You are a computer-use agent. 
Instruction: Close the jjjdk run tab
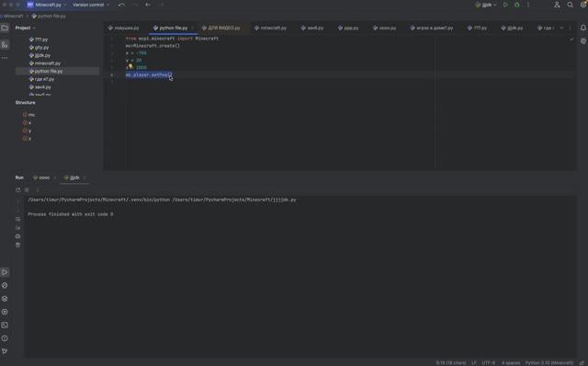tap(85, 177)
